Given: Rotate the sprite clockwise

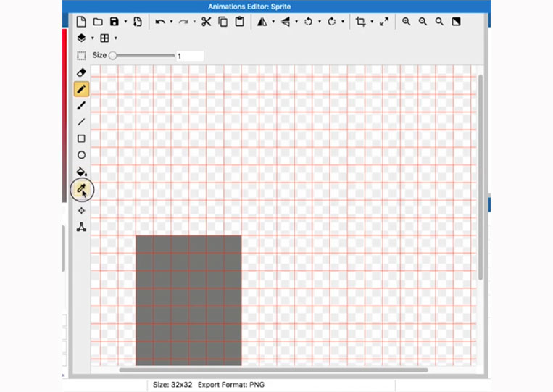Looking at the screenshot, I should (x=331, y=22).
